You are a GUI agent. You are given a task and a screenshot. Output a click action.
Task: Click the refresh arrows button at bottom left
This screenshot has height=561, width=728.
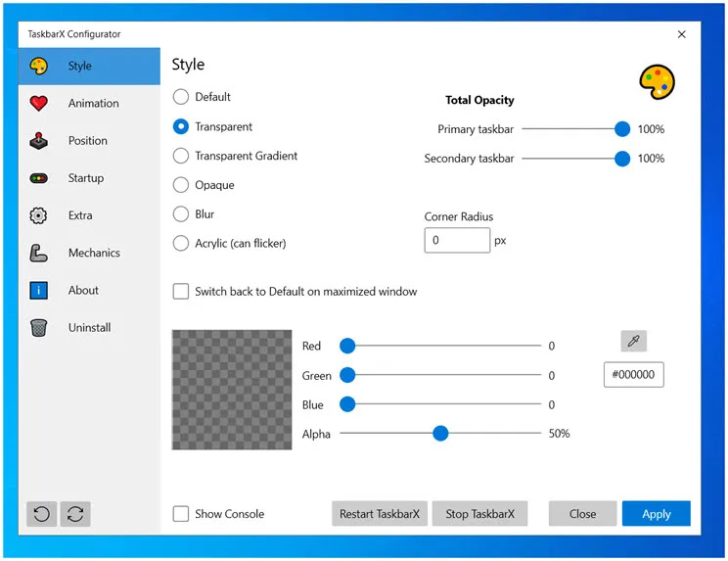75,514
